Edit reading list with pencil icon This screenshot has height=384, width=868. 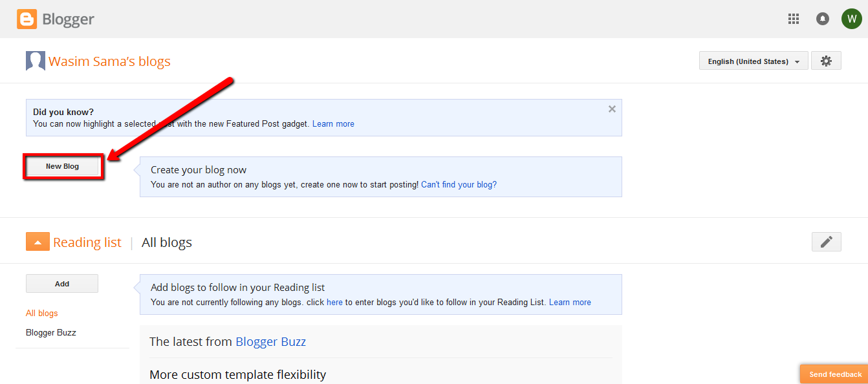pyautogui.click(x=826, y=242)
